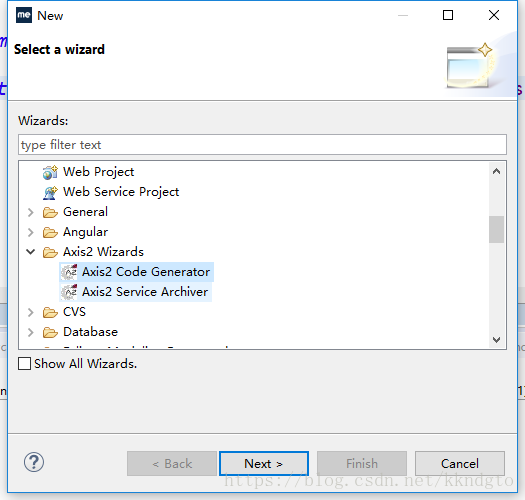Click the Next button
Viewport: 525px width, 500px height.
pyautogui.click(x=264, y=463)
